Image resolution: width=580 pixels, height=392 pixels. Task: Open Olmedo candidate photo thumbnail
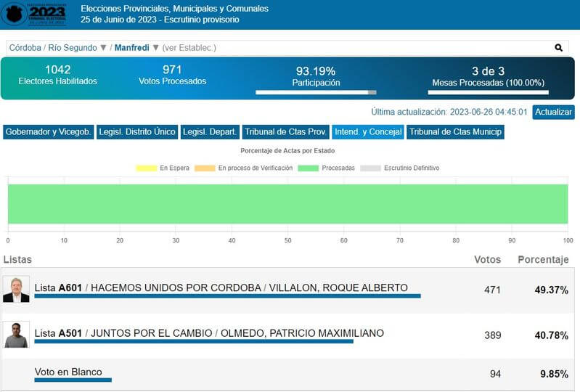[16, 334]
